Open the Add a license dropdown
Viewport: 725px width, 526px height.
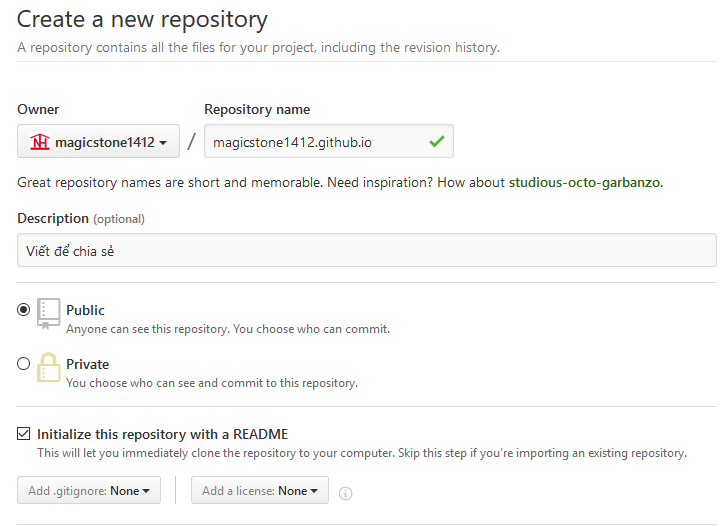tap(260, 490)
